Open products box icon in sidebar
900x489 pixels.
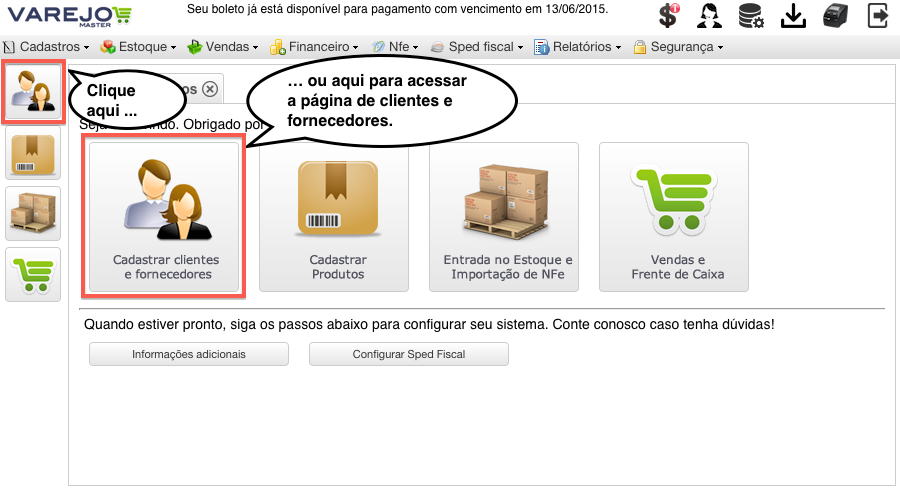[x=33, y=153]
